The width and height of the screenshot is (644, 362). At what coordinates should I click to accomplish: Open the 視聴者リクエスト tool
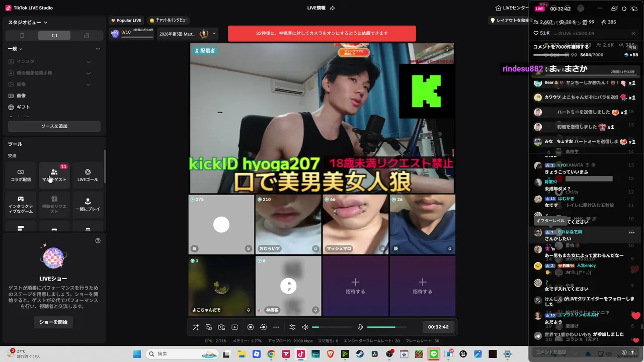54,205
